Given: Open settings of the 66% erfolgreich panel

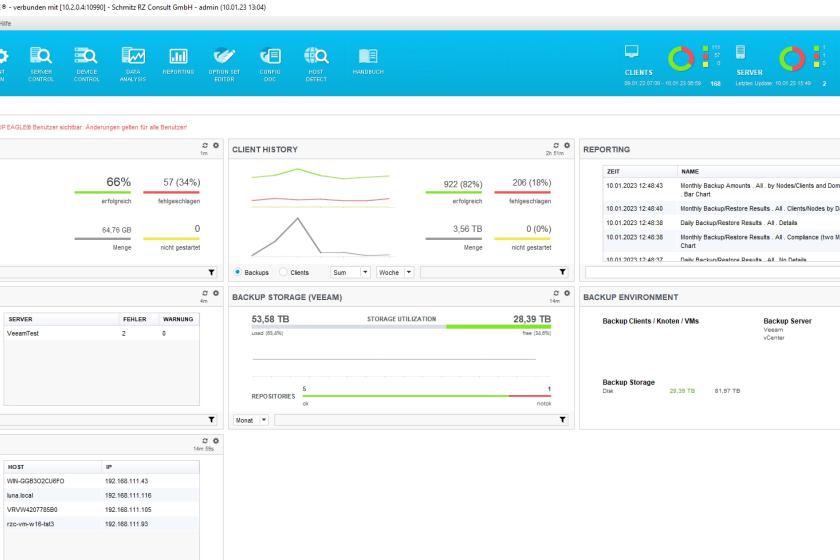Looking at the screenshot, I should pyautogui.click(x=216, y=145).
